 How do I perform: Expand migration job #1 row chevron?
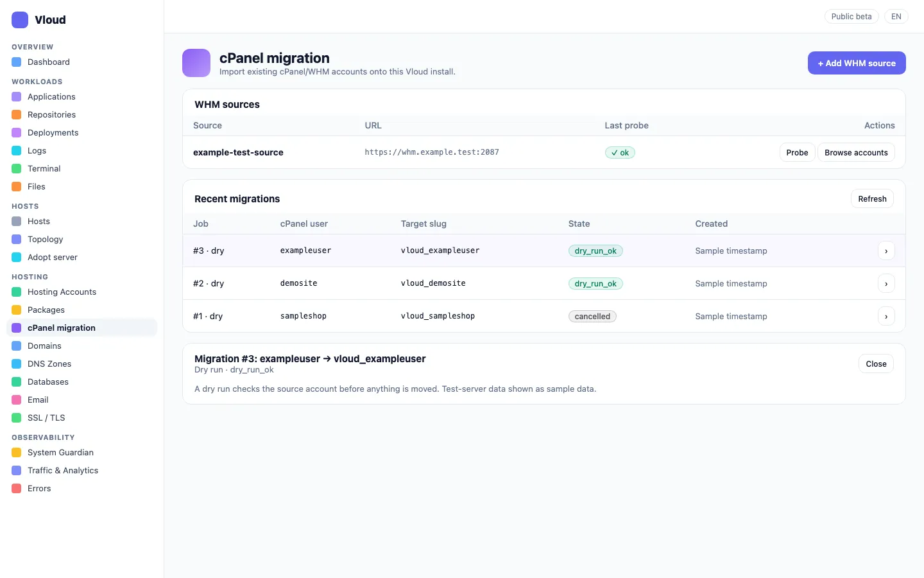[x=886, y=317]
